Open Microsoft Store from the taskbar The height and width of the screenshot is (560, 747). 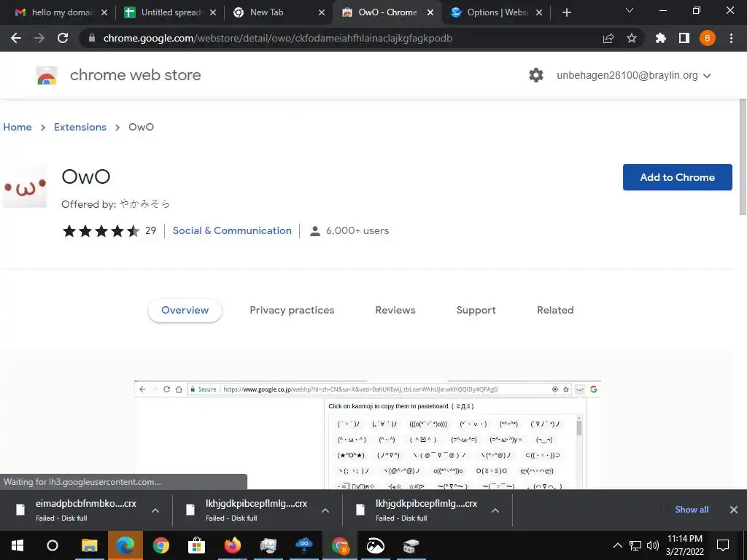196,545
